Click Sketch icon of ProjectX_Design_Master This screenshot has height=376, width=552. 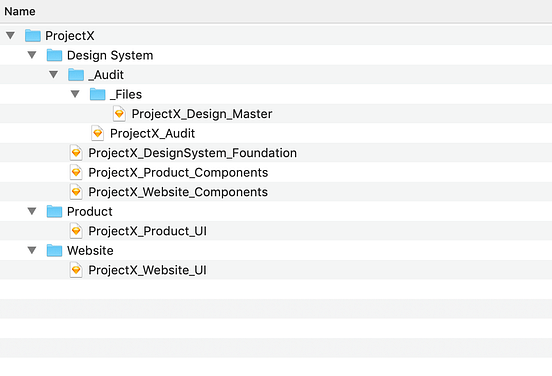(x=119, y=114)
